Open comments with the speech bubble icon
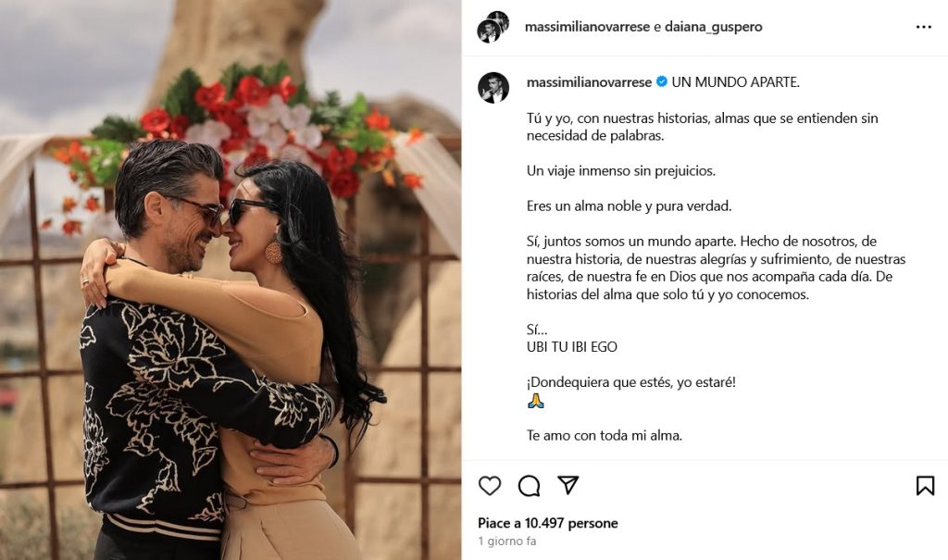 click(x=529, y=486)
